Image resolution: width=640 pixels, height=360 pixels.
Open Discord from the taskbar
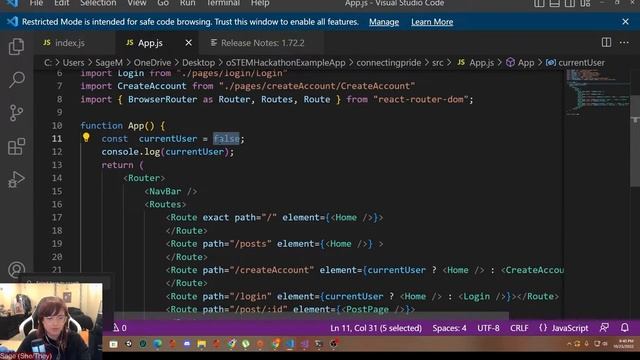pos(187,344)
